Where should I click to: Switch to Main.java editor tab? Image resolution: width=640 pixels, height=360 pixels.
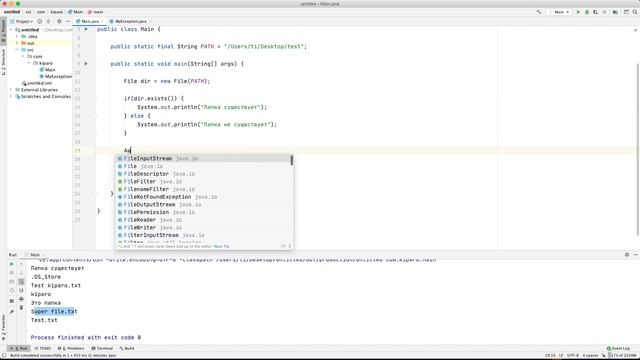click(x=89, y=21)
